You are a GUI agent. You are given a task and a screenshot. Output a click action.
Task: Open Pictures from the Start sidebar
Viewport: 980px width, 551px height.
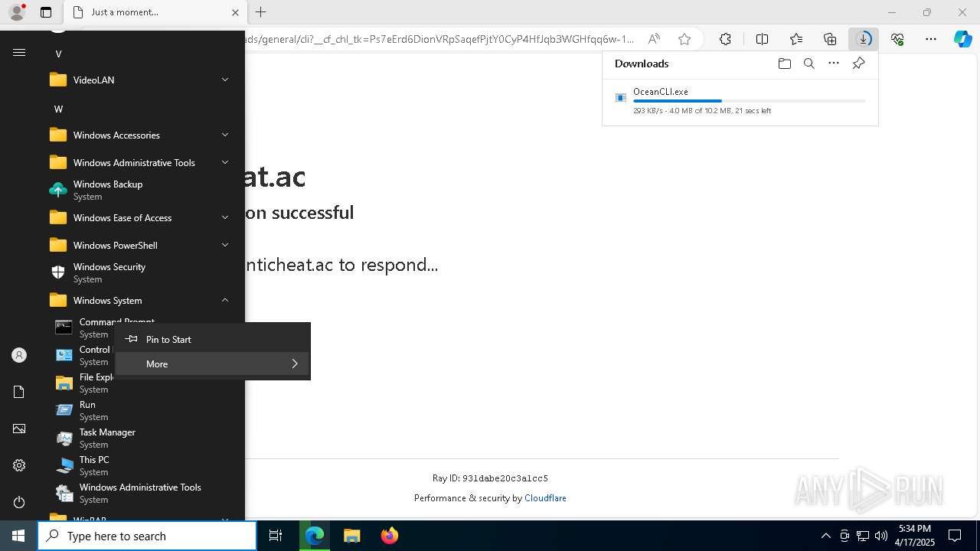tap(19, 429)
